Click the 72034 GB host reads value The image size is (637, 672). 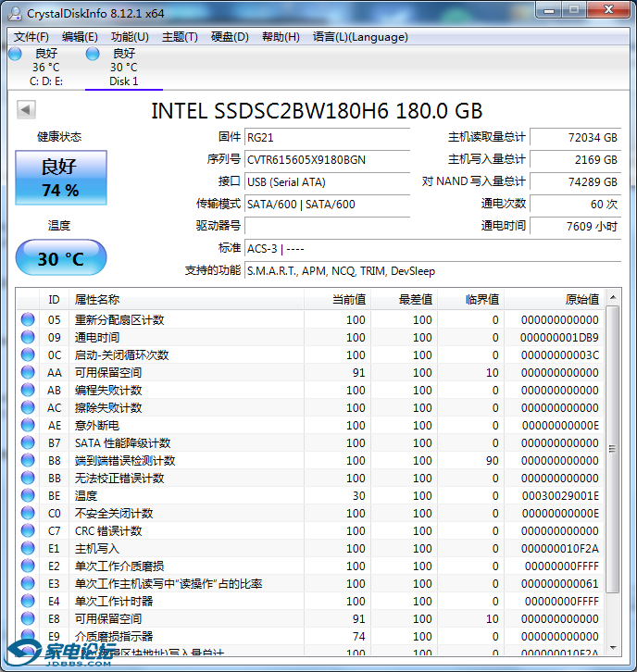coord(576,138)
